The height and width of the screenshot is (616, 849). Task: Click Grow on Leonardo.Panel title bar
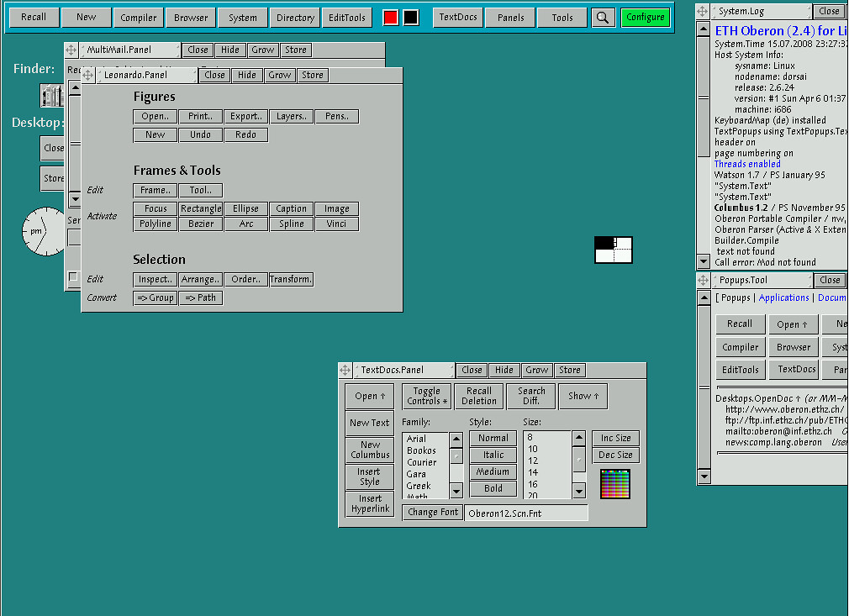(x=279, y=76)
